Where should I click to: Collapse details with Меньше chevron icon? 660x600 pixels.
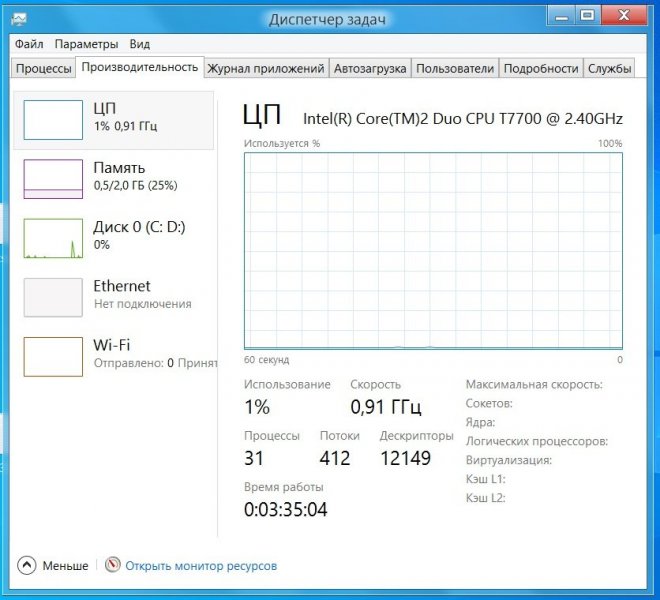click(27, 565)
